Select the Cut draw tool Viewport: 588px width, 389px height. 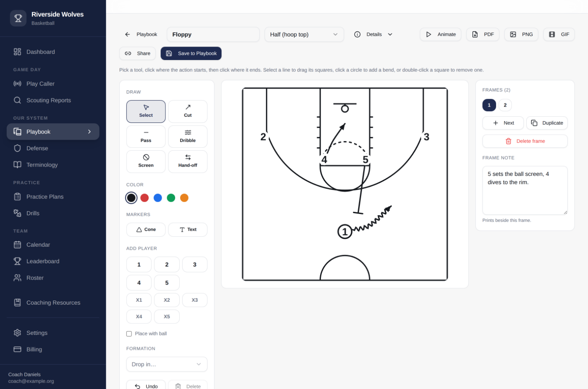click(188, 111)
